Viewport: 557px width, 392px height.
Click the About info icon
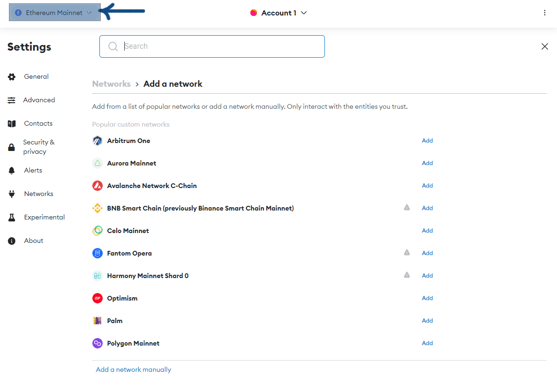(12, 241)
